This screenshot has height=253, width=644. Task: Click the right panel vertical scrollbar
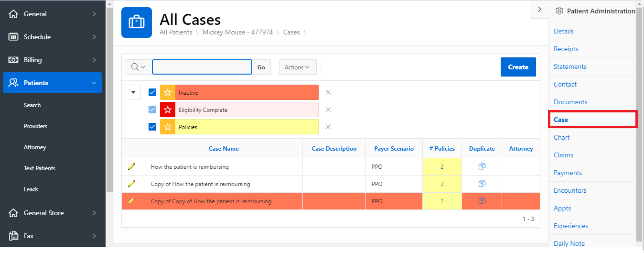tap(640, 124)
